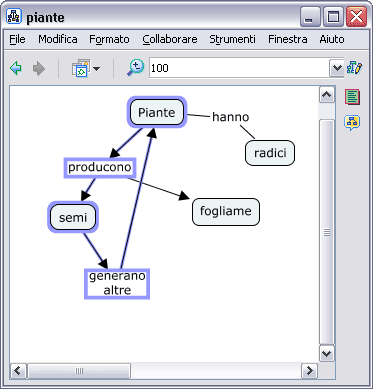Screen dimensions: 373x389
Task: Select the Piante concept node
Action: click(x=157, y=112)
